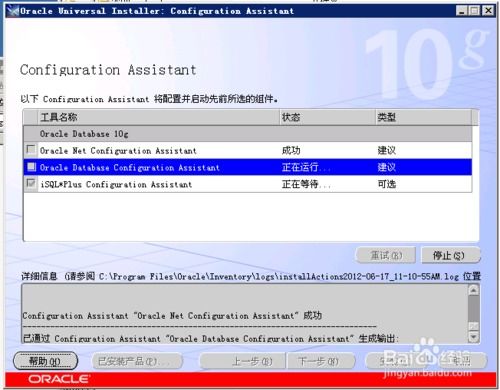Click the details pane scroll-up arrow
The width and height of the screenshot is (500, 390).
click(x=473, y=290)
